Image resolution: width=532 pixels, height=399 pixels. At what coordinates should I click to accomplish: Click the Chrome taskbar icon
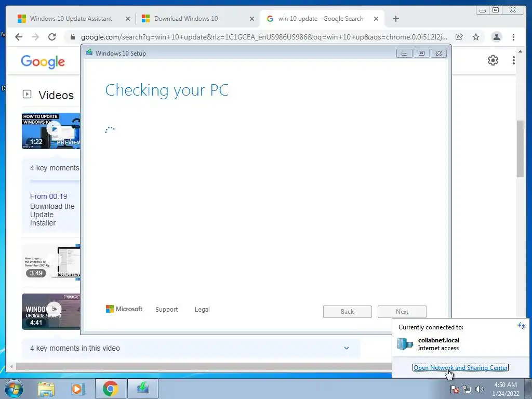pyautogui.click(x=110, y=389)
